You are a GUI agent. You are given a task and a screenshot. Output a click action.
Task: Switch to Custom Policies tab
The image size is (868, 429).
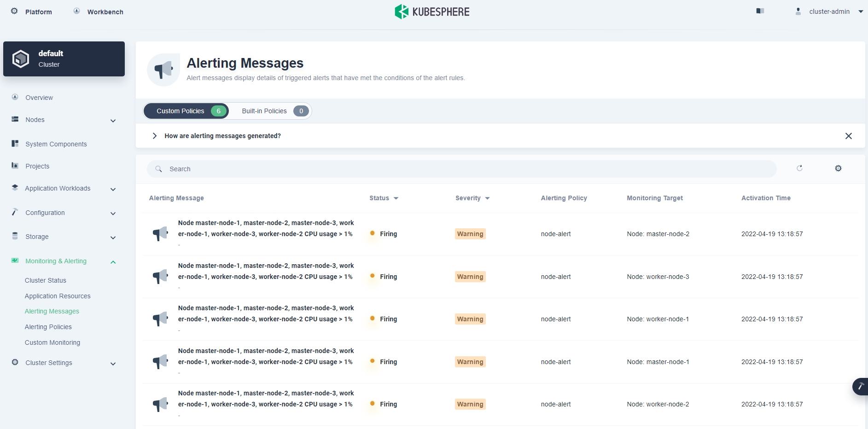click(186, 111)
